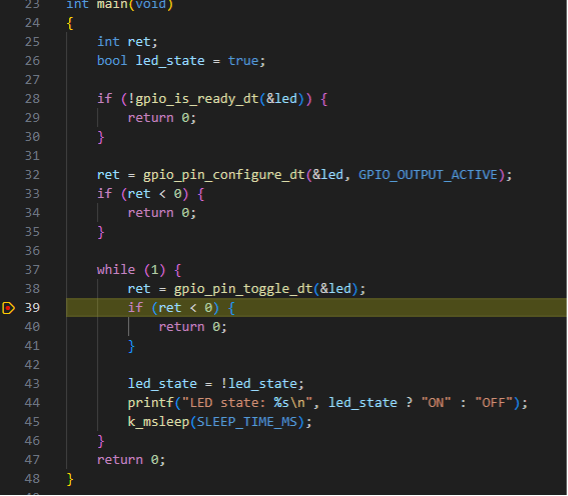The image size is (568, 496).
Task: Click closing brace on line 48
Action: click(70, 479)
